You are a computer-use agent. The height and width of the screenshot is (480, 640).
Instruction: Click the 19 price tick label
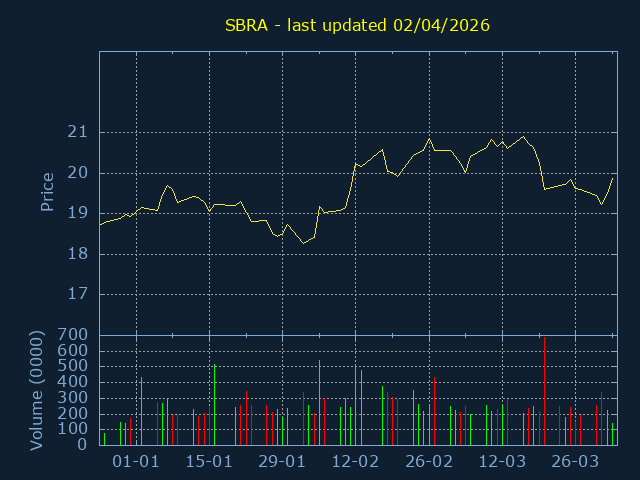pyautogui.click(x=78, y=213)
